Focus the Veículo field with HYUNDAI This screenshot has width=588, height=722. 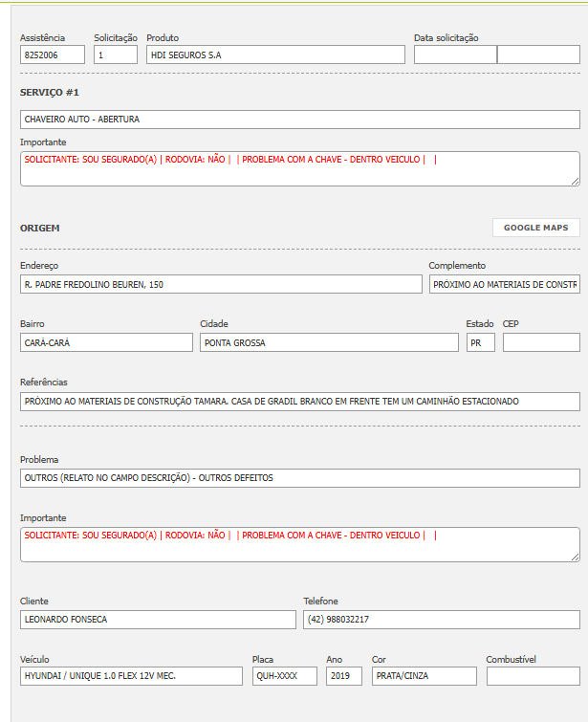point(131,676)
